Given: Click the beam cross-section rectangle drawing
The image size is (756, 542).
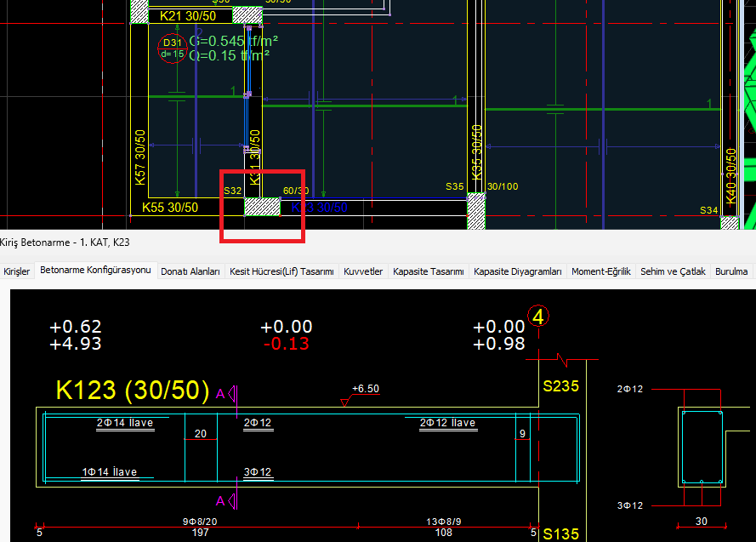Looking at the screenshot, I should 701,448.
